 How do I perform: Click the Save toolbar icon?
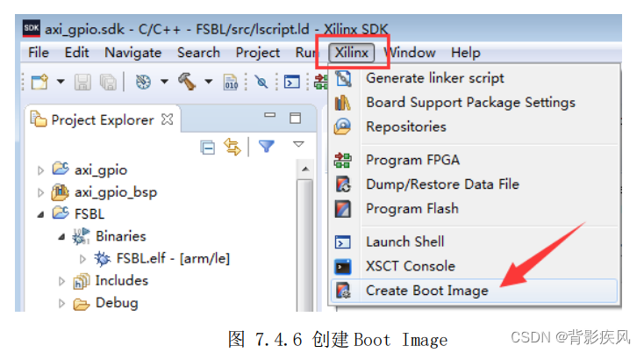[x=82, y=82]
